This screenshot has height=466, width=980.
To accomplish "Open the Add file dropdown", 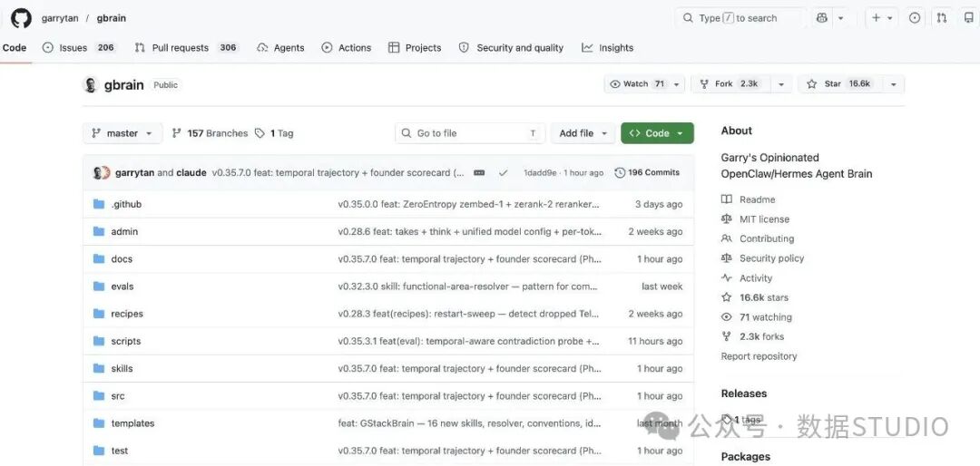I will tap(583, 133).
